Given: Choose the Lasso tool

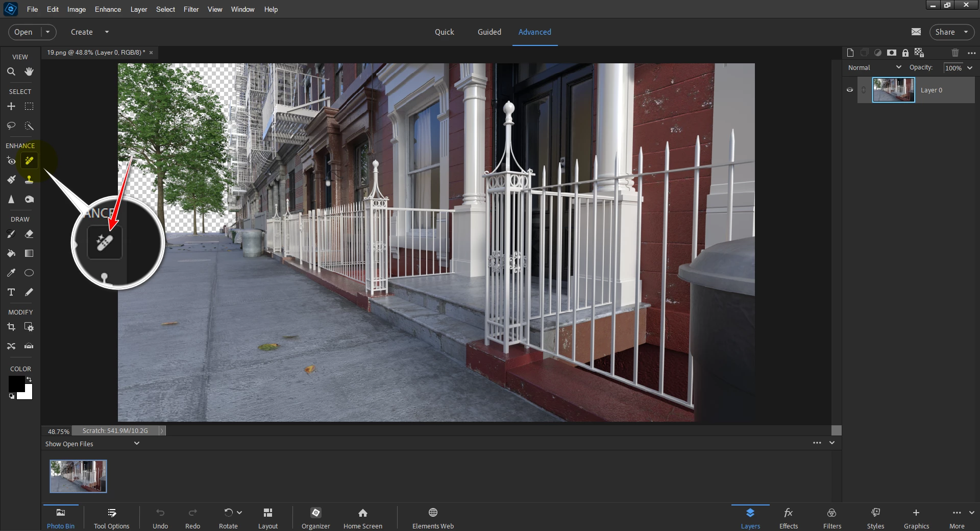Looking at the screenshot, I should point(11,126).
